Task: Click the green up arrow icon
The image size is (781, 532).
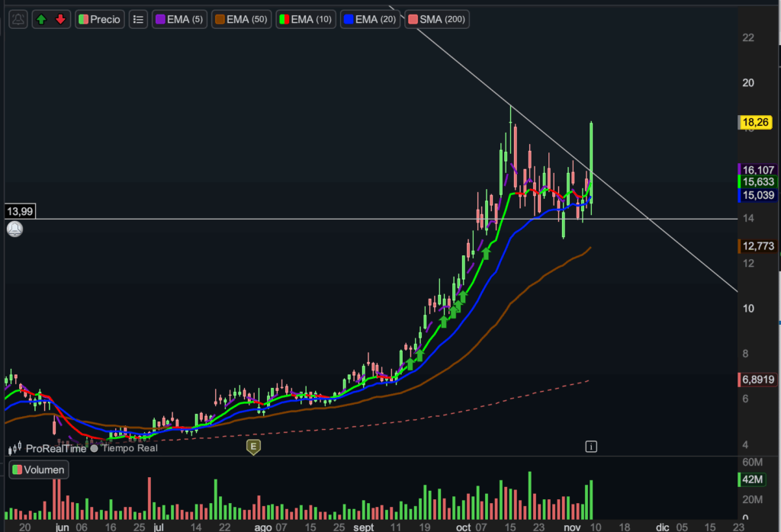Action: [41, 19]
